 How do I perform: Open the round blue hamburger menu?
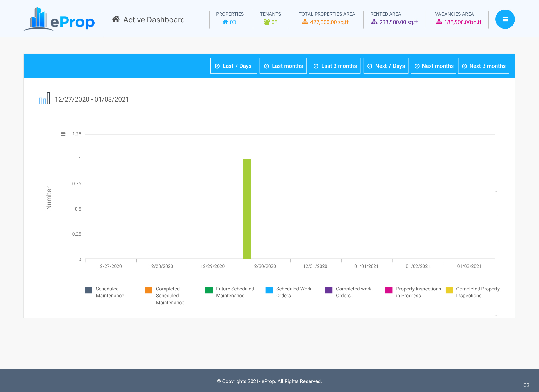(505, 19)
